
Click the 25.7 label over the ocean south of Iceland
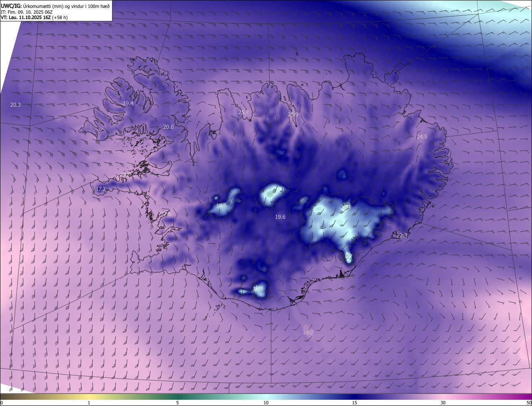(308, 332)
